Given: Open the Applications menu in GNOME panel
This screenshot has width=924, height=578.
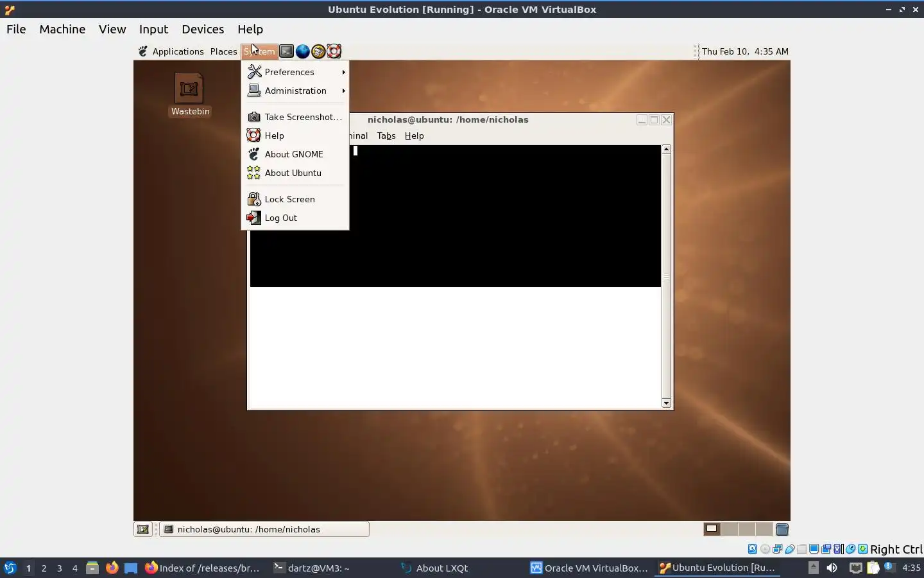Looking at the screenshot, I should (178, 51).
